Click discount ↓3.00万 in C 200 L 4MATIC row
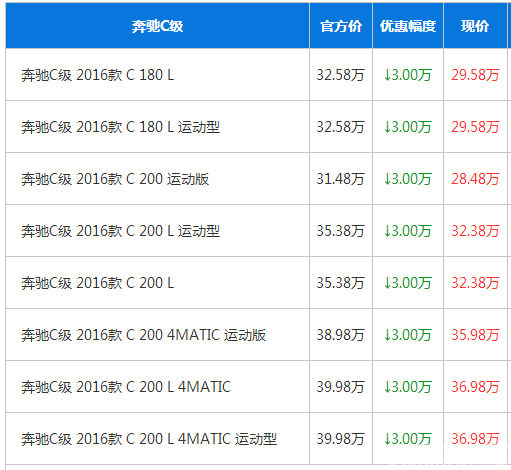Screen dimensions: 511x470 pos(408,387)
